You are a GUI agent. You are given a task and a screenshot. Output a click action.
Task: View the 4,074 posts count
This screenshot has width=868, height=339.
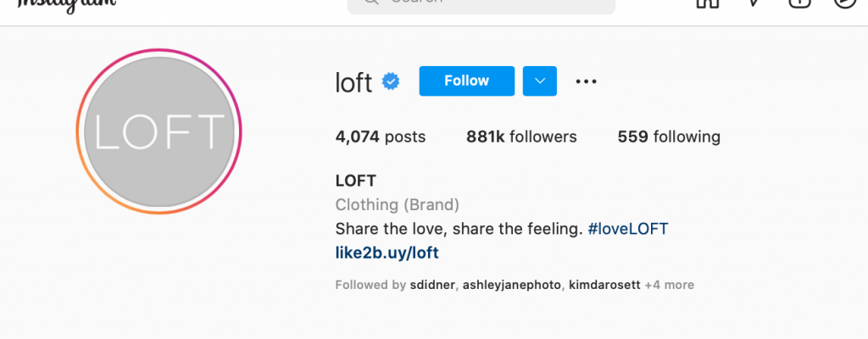[x=381, y=136]
